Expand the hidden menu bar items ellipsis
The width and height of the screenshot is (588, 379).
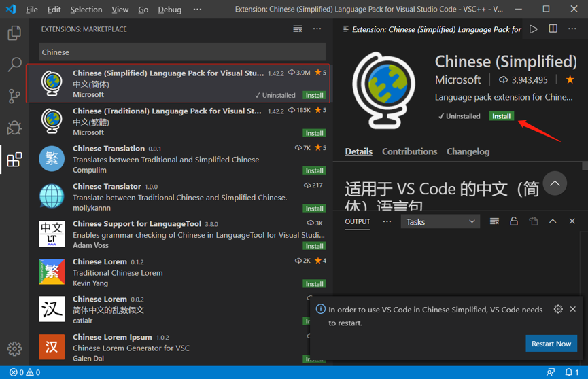click(197, 10)
